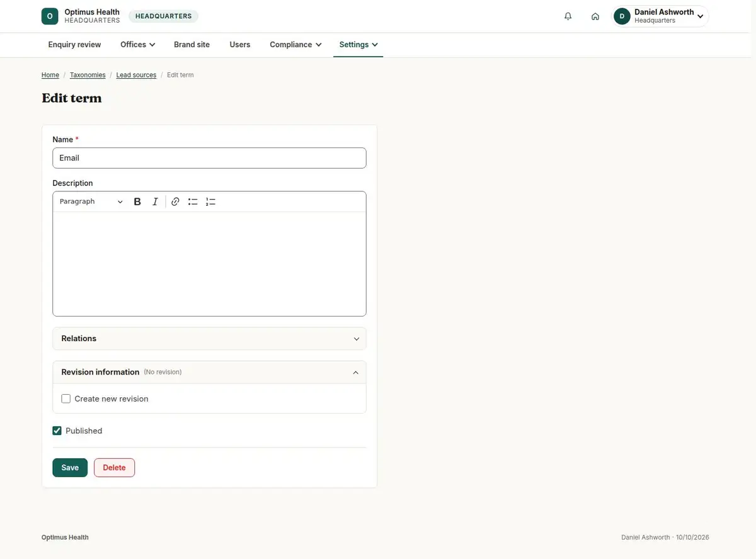
Task: Expand the Relations section
Action: click(209, 339)
